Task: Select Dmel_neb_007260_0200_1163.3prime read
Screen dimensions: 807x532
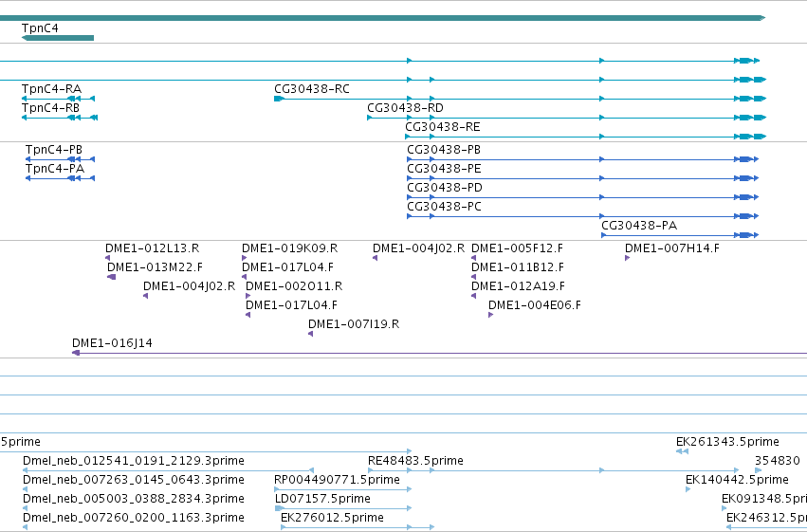Action: click(134, 518)
